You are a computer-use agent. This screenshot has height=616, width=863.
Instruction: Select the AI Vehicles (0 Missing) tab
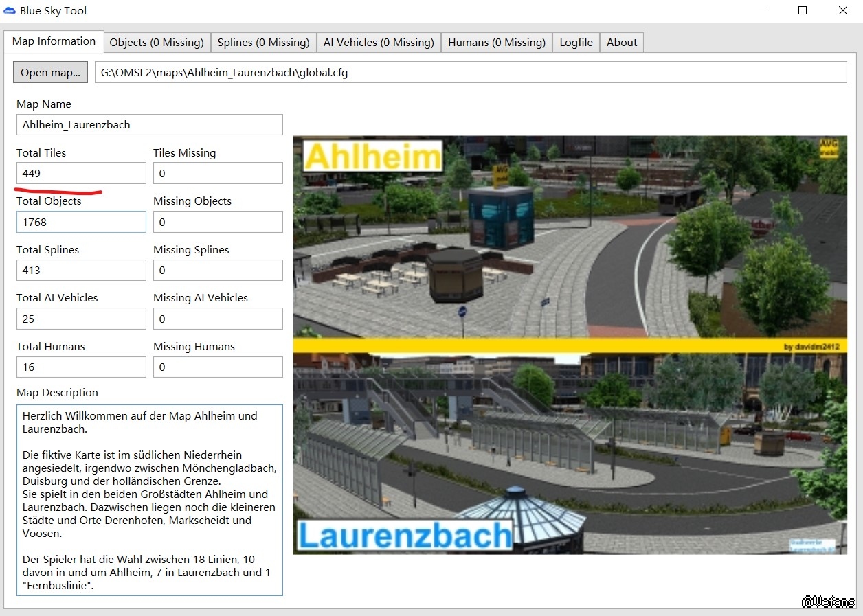pyautogui.click(x=379, y=43)
